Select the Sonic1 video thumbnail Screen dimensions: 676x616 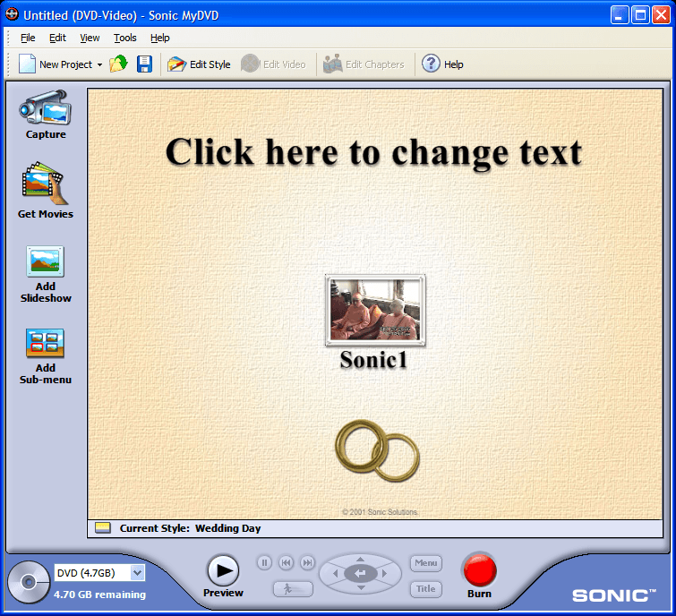pos(375,310)
